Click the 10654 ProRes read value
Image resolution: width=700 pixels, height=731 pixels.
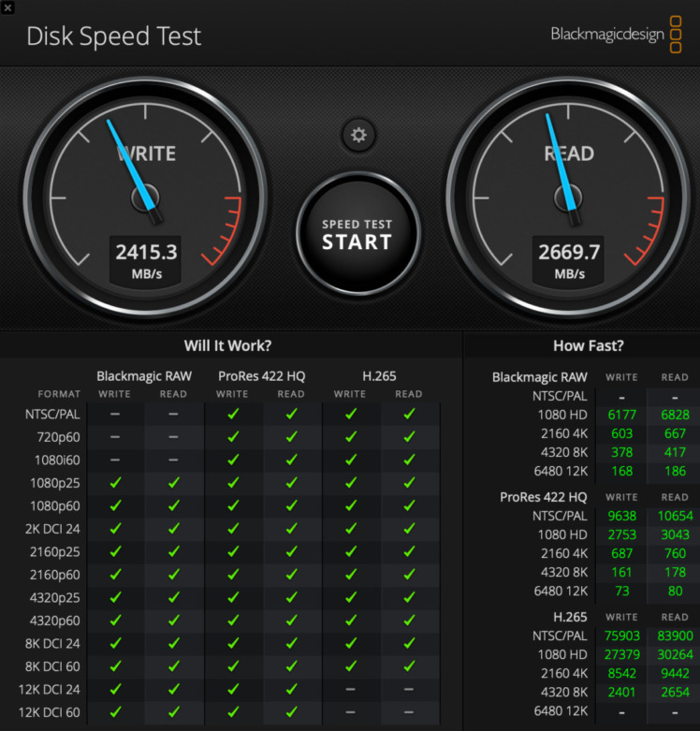coord(675,516)
